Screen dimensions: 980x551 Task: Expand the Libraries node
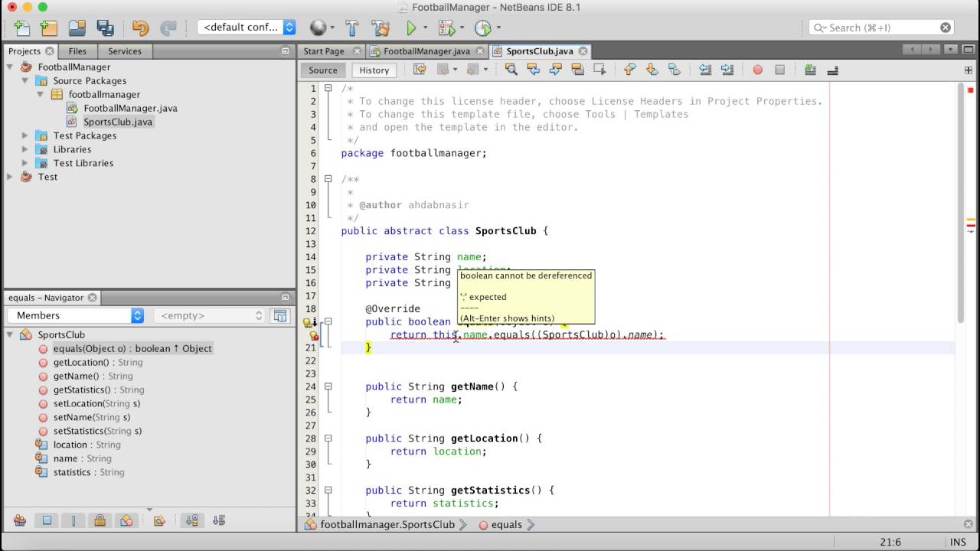(x=25, y=149)
